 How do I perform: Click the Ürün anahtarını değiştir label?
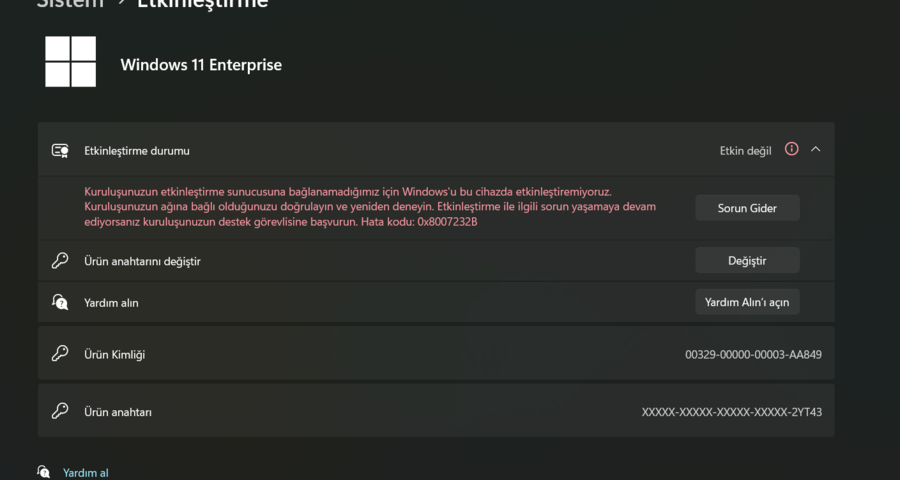[x=142, y=262]
